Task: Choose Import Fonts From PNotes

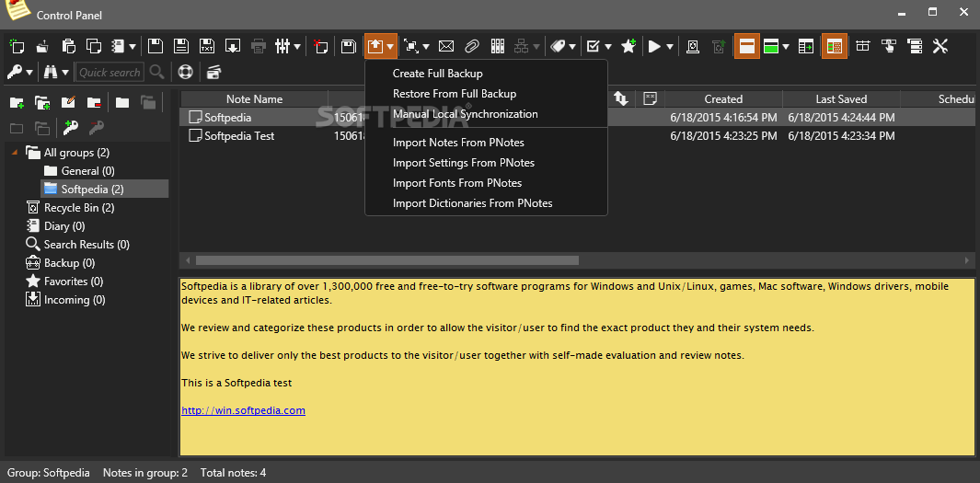Action: pos(486,183)
